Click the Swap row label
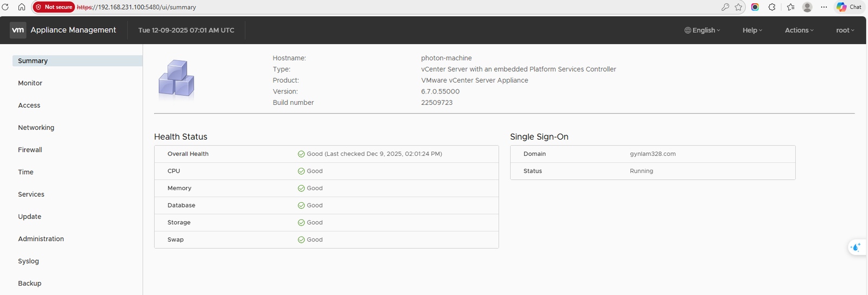868x295 pixels. click(x=176, y=240)
